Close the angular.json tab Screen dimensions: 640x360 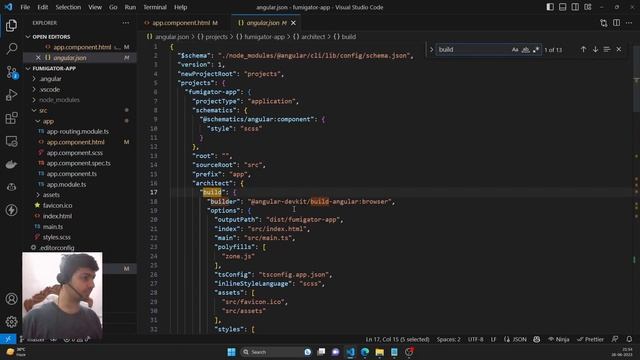click(x=293, y=23)
